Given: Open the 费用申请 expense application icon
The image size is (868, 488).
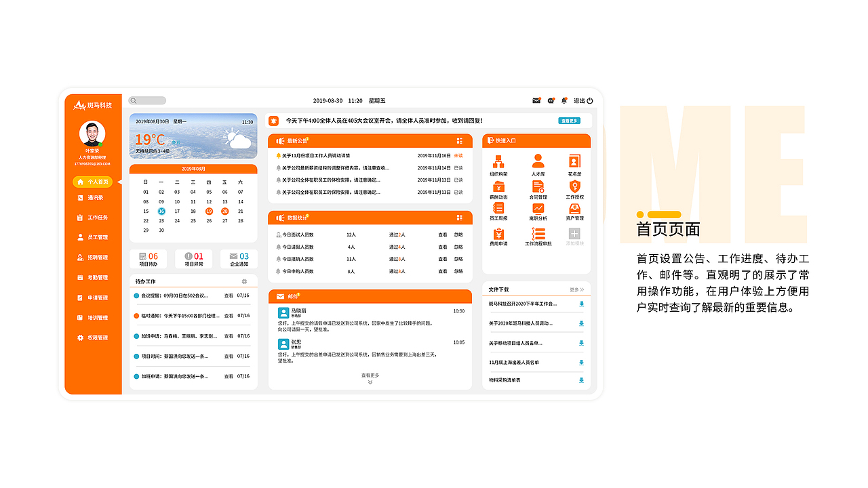Looking at the screenshot, I should [x=498, y=233].
